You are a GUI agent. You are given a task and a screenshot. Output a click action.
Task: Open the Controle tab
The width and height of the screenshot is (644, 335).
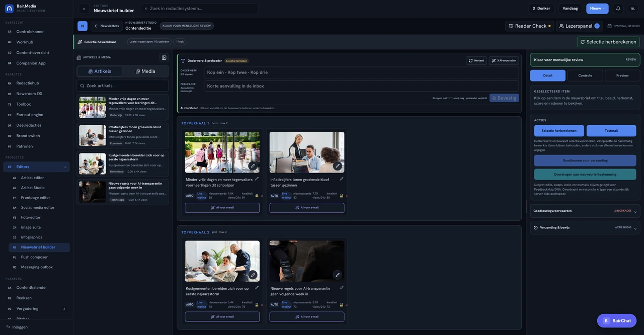[x=585, y=75]
